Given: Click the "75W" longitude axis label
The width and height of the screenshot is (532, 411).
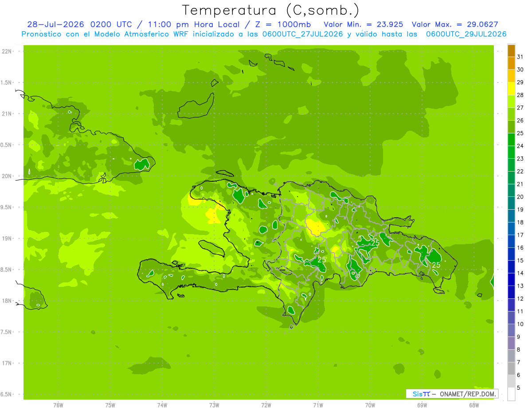Looking at the screenshot, I should 110,406.
